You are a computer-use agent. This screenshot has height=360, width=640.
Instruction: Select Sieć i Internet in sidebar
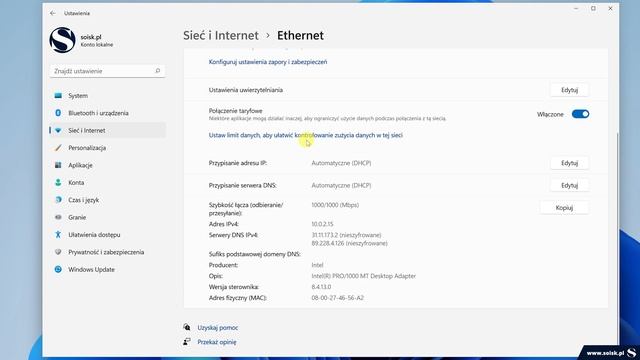[x=108, y=131]
